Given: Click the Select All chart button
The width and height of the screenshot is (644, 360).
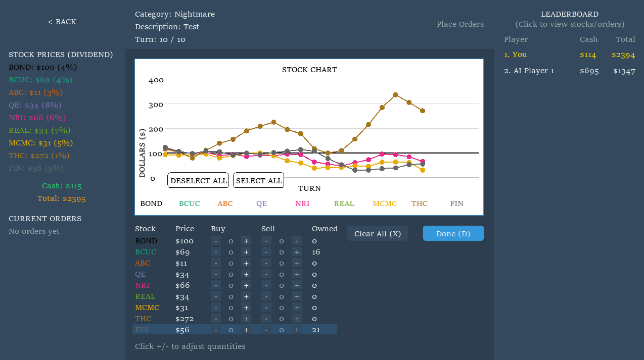Looking at the screenshot, I should click(258, 180).
